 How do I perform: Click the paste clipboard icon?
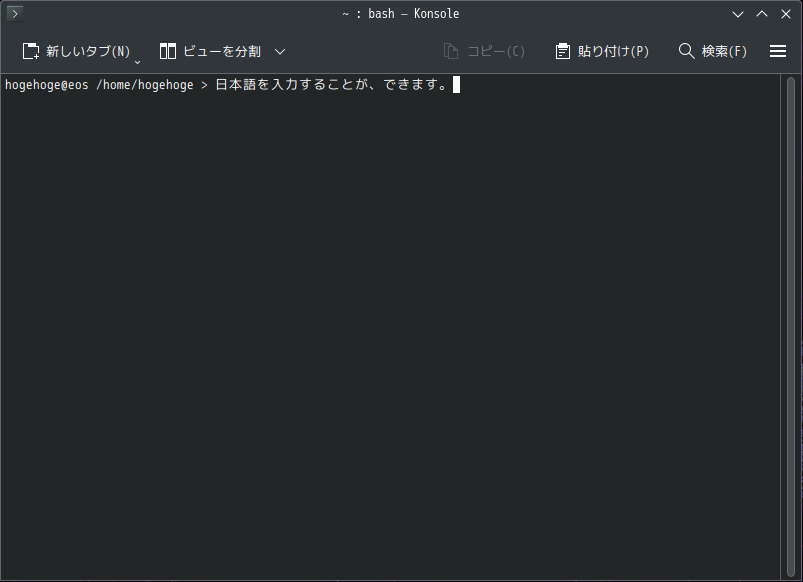(563, 51)
